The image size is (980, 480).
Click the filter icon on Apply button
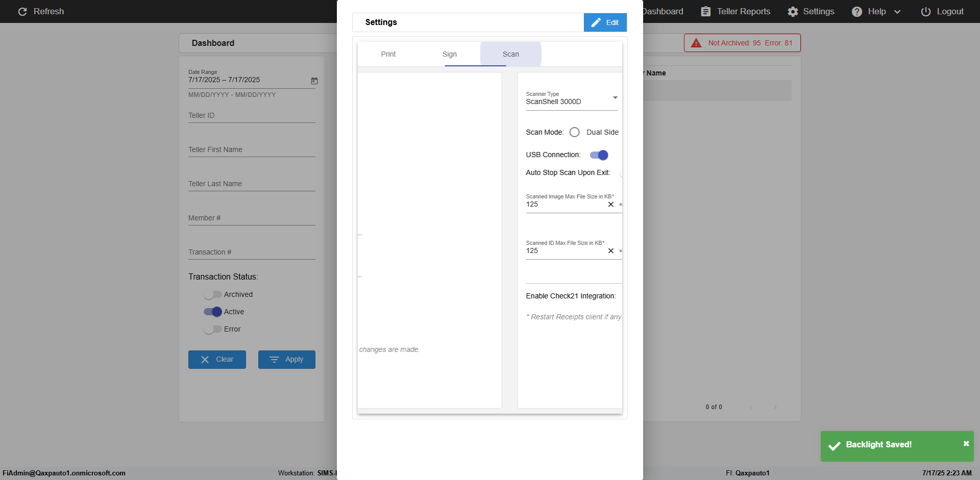tap(274, 360)
